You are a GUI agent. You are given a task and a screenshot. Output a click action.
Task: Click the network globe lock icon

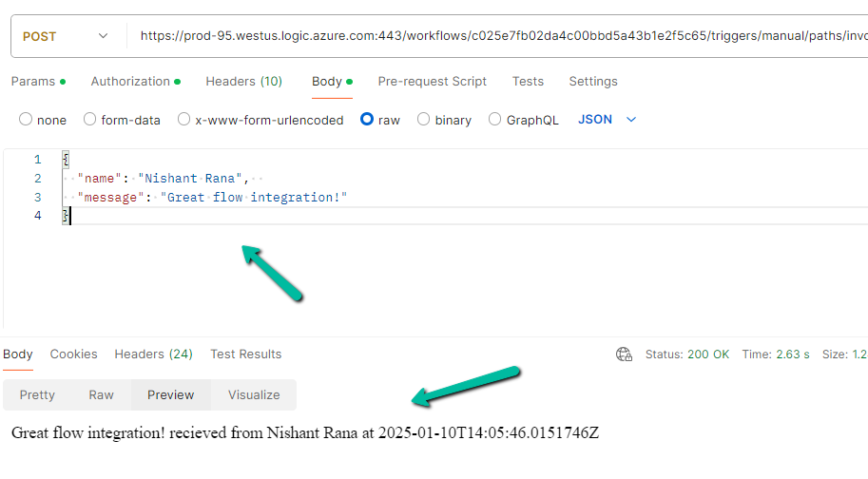pyautogui.click(x=624, y=354)
